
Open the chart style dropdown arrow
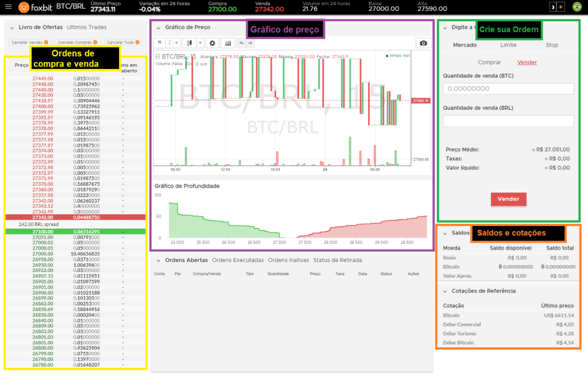(x=200, y=43)
